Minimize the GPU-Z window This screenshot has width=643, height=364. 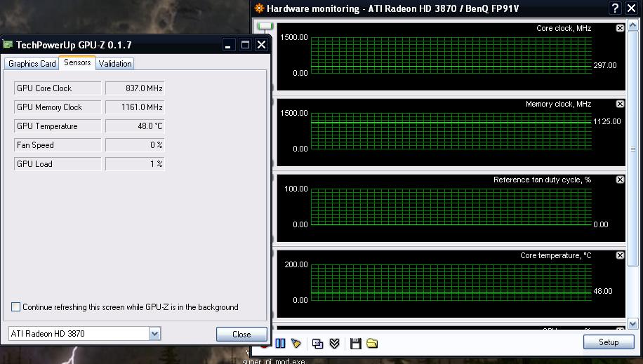click(x=228, y=44)
